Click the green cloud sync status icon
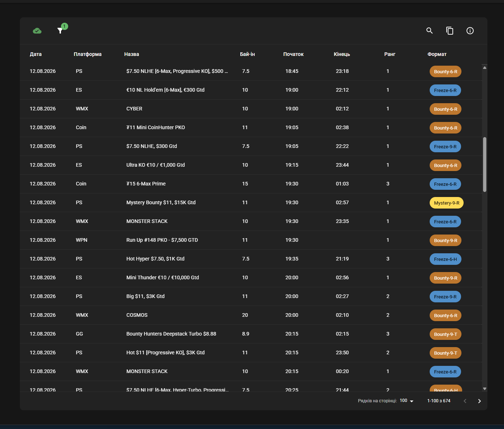The height and width of the screenshot is (429, 504). point(37,31)
